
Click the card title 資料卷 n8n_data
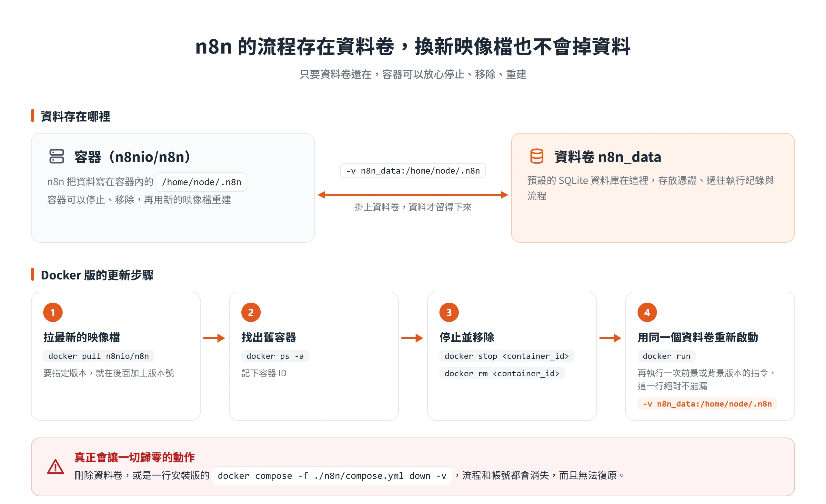point(608,157)
